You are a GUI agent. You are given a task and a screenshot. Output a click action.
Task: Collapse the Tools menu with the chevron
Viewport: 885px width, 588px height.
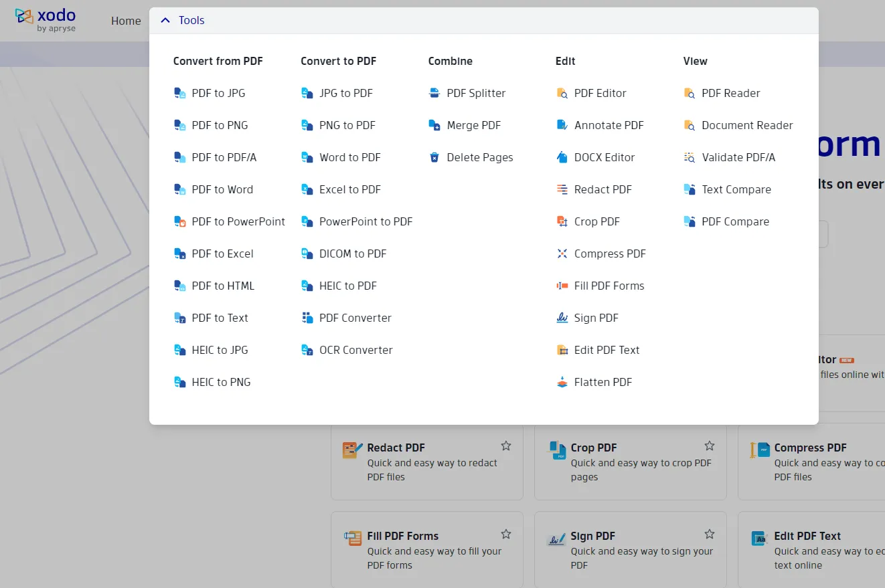(x=165, y=20)
